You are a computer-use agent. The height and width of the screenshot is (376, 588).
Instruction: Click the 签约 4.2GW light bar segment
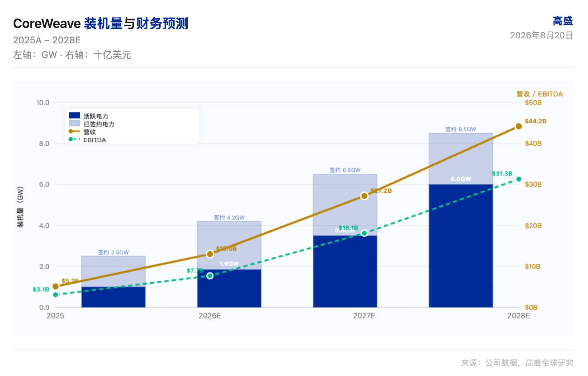click(x=229, y=245)
